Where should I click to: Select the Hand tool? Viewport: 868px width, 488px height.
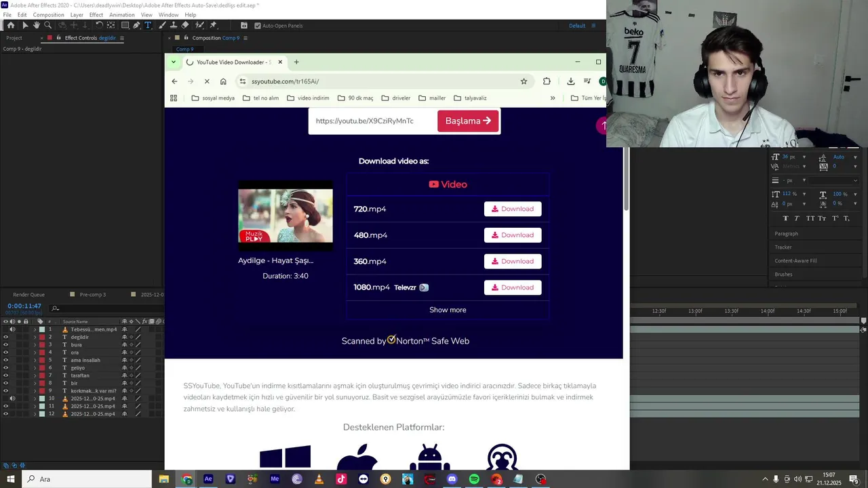37,25
